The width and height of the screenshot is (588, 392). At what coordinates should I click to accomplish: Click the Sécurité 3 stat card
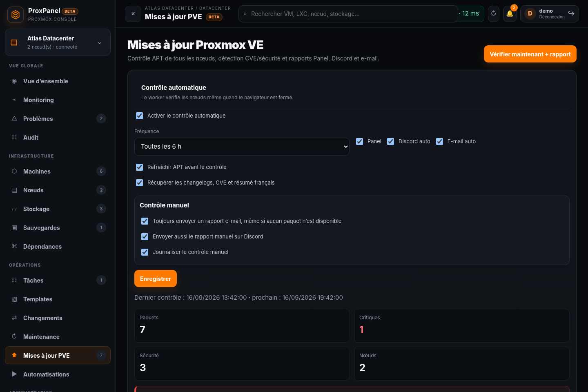242,363
